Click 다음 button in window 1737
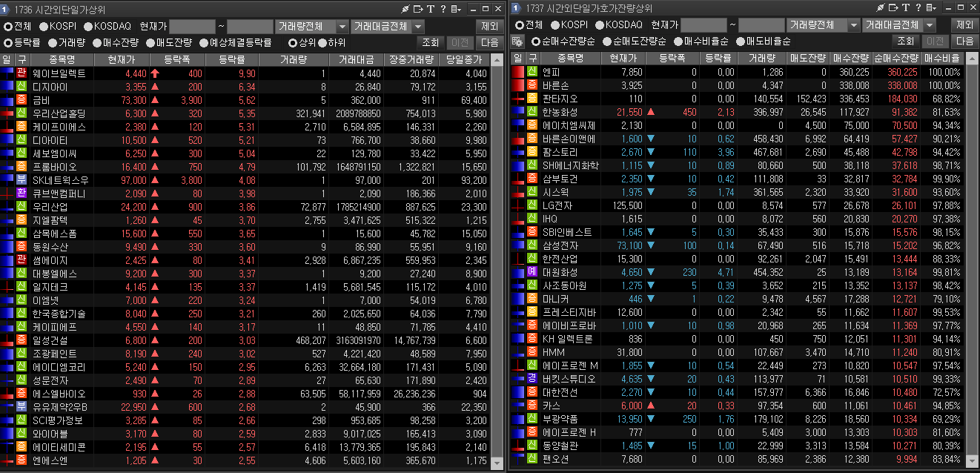The height and width of the screenshot is (473, 980). (964, 41)
